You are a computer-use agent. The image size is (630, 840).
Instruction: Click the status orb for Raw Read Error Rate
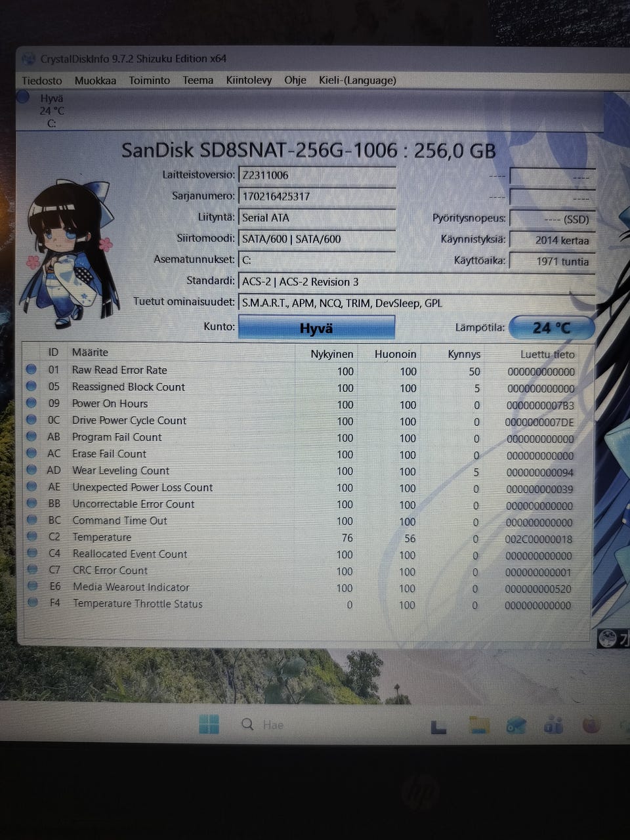click(31, 369)
